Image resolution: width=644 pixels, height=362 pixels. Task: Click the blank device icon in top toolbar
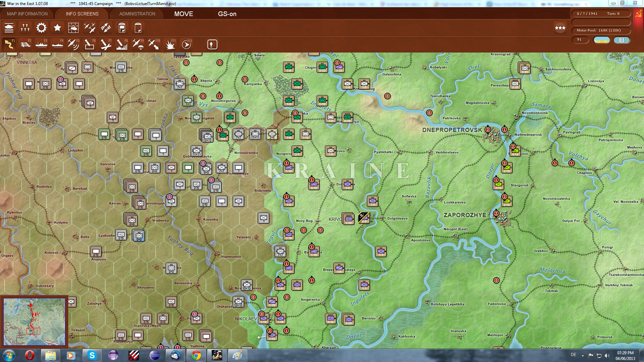click(138, 28)
